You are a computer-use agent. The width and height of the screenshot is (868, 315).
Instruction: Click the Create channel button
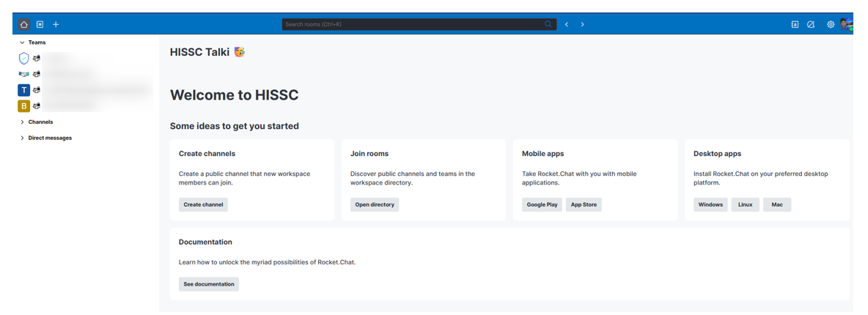[x=203, y=205]
